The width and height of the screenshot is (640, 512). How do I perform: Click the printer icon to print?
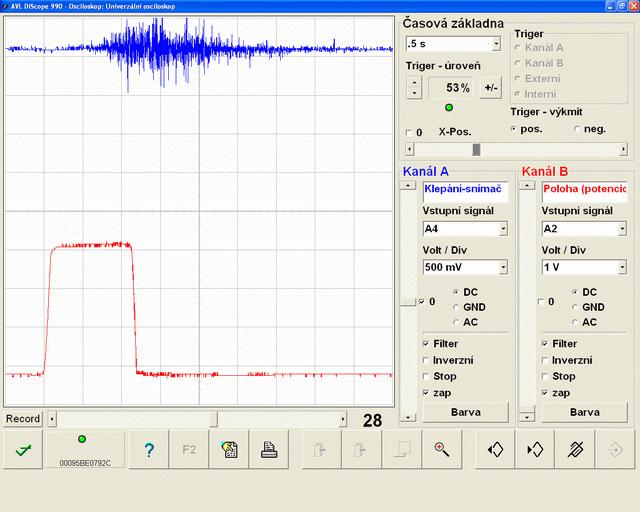click(269, 450)
